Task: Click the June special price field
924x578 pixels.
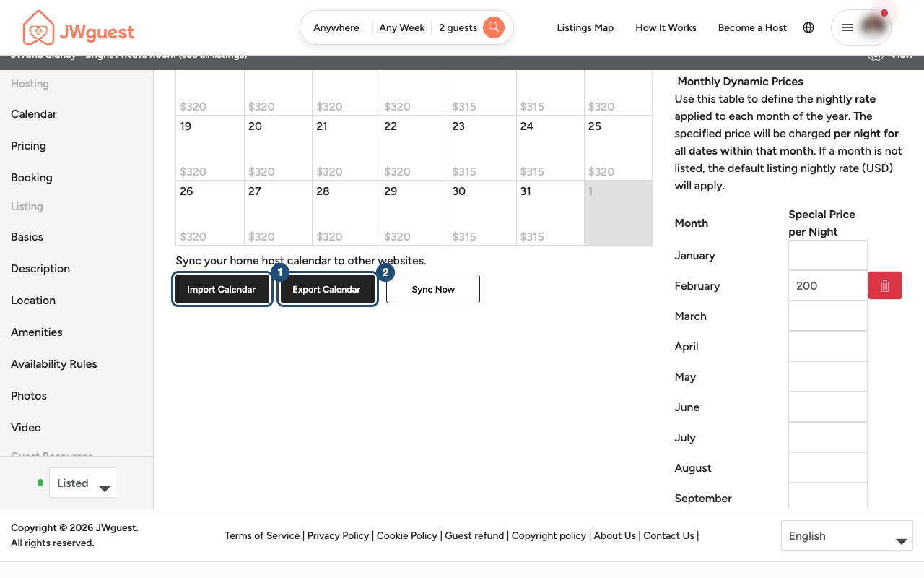Action: click(x=828, y=407)
